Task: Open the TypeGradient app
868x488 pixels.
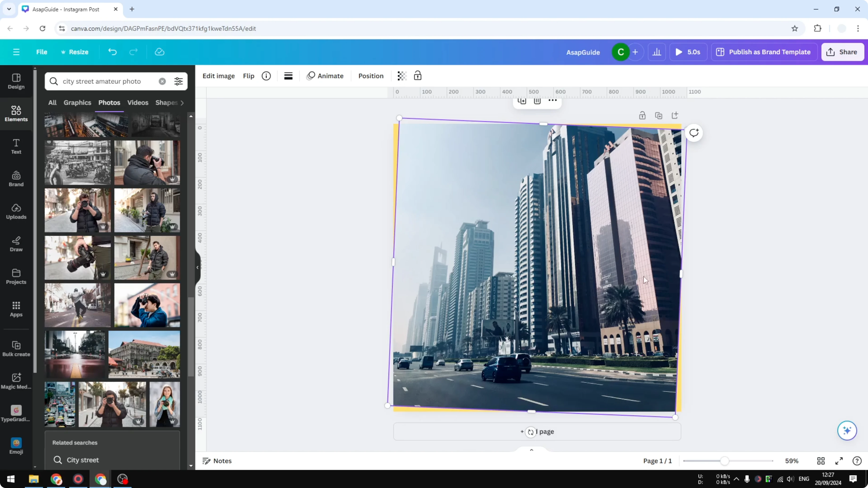Action: [x=16, y=414]
